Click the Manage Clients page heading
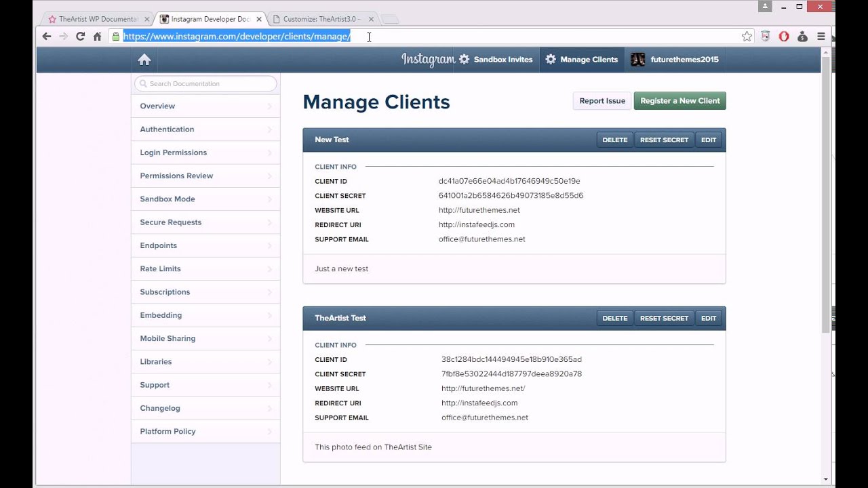 (376, 102)
